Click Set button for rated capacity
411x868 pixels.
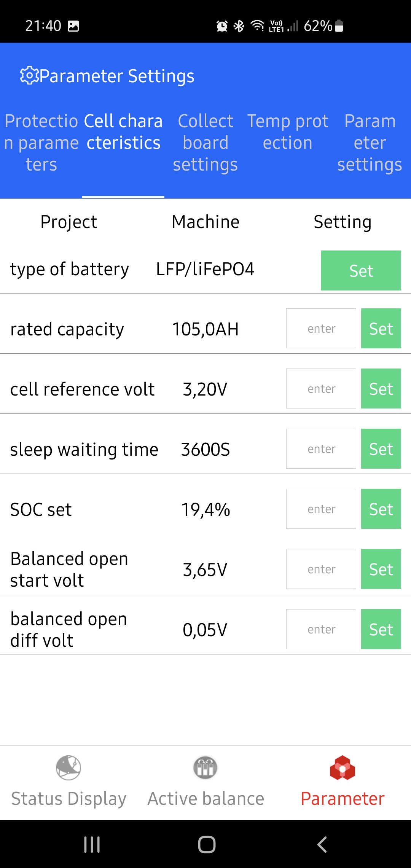point(381,328)
